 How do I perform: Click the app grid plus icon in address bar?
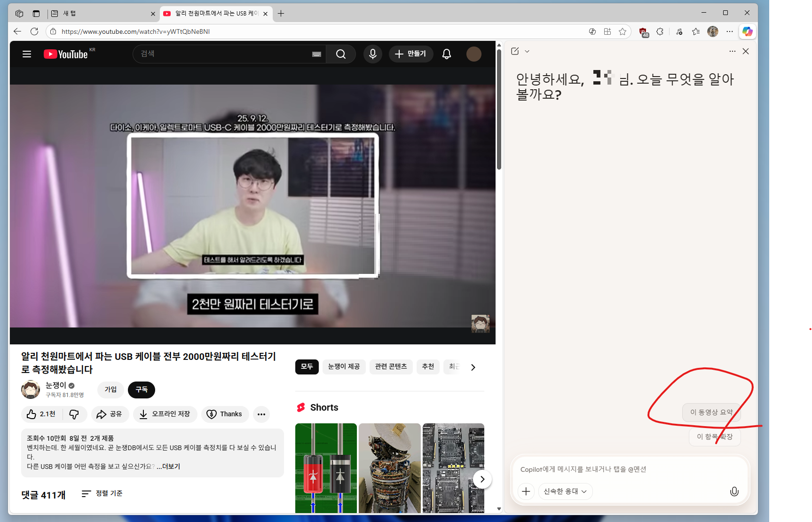pos(607,31)
